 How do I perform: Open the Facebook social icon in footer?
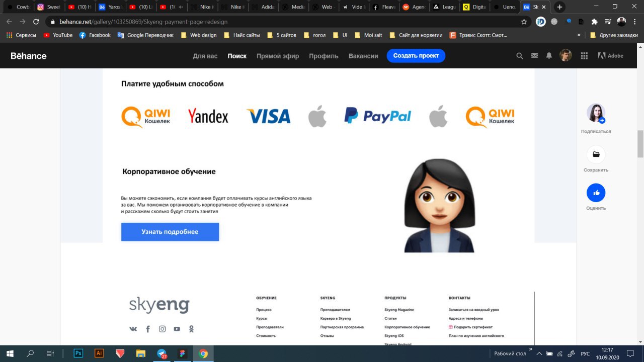pos(148,329)
